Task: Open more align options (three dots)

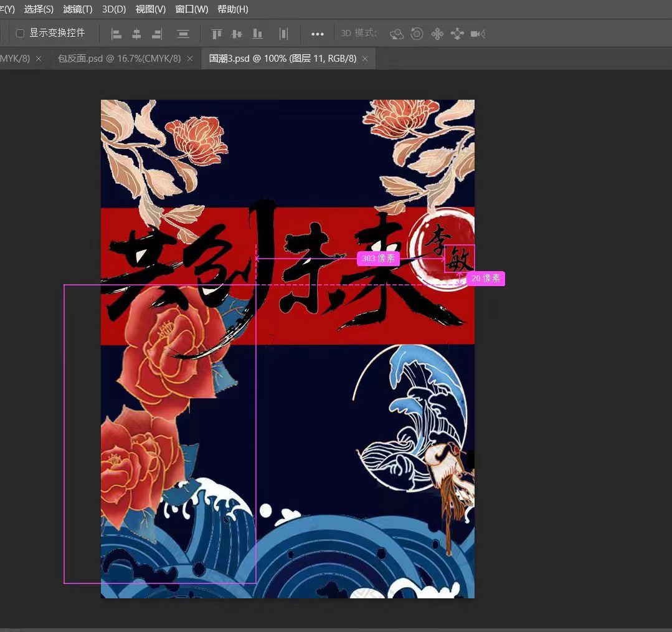Action: point(317,34)
